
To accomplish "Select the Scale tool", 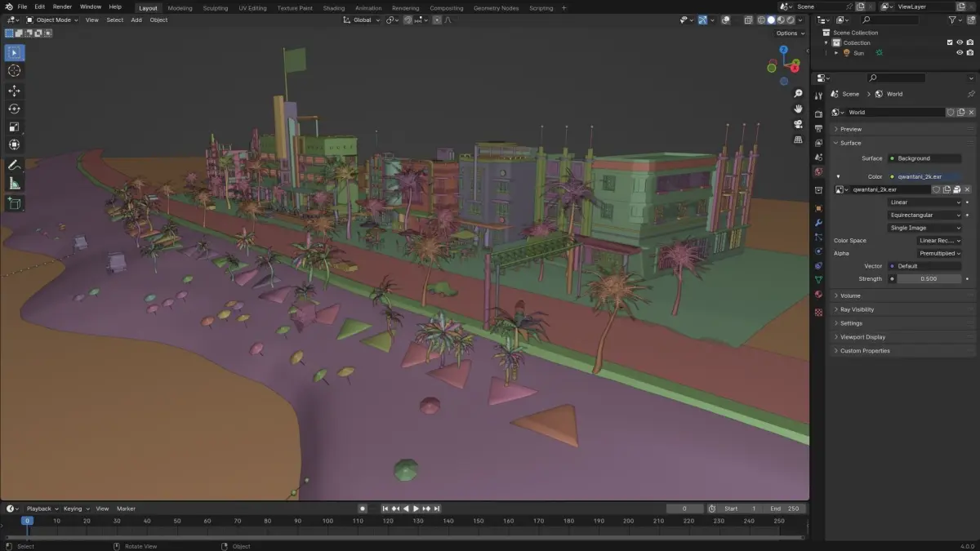I will pos(15,127).
